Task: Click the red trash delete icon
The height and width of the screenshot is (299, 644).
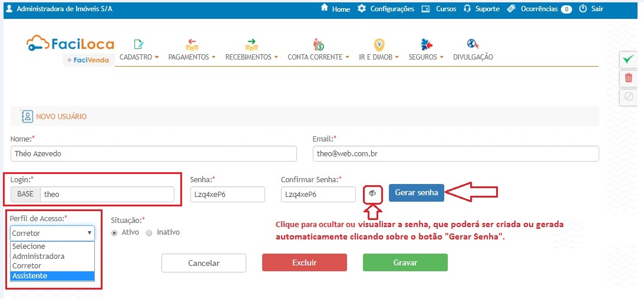Action: point(629,78)
